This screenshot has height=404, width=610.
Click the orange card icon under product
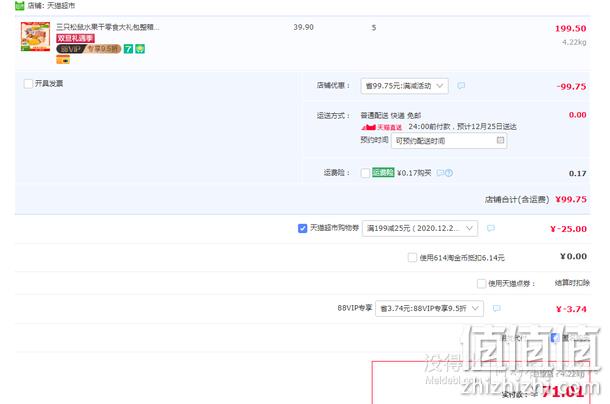[63, 60]
